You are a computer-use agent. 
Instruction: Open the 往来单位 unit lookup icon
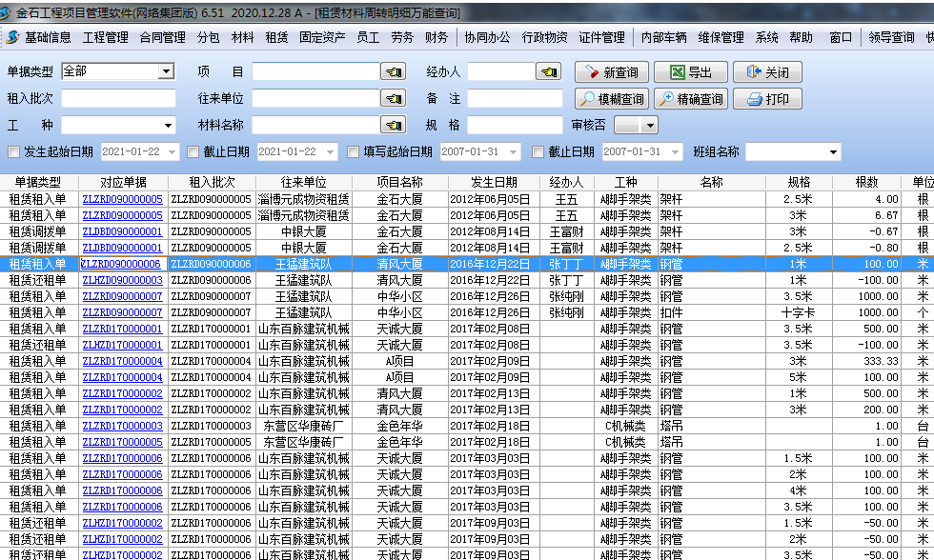pos(394,96)
